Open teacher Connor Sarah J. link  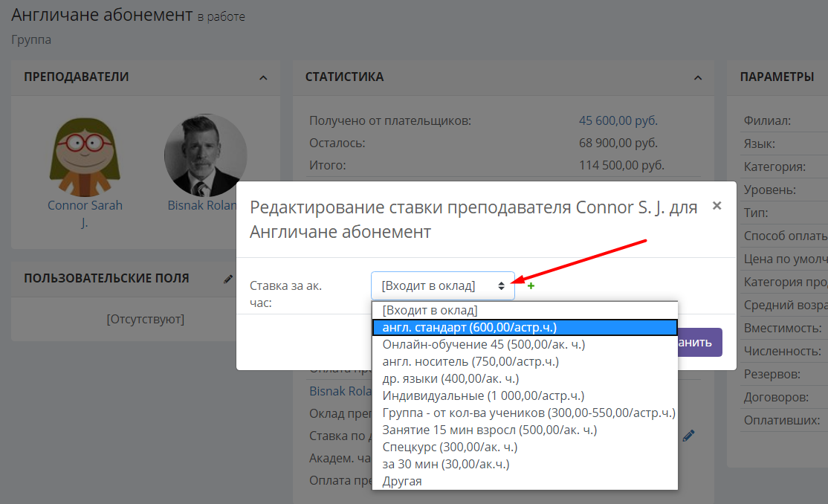[85, 213]
